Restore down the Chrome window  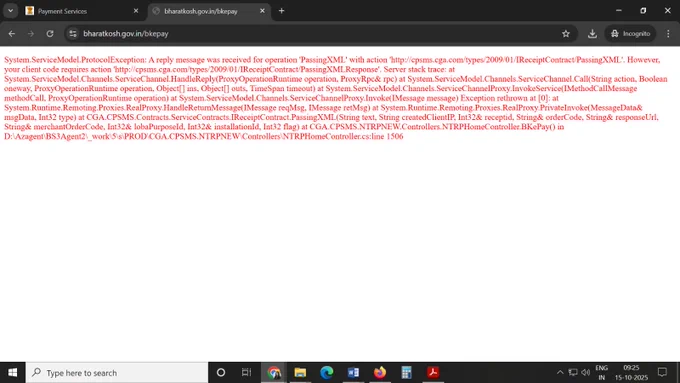point(643,10)
